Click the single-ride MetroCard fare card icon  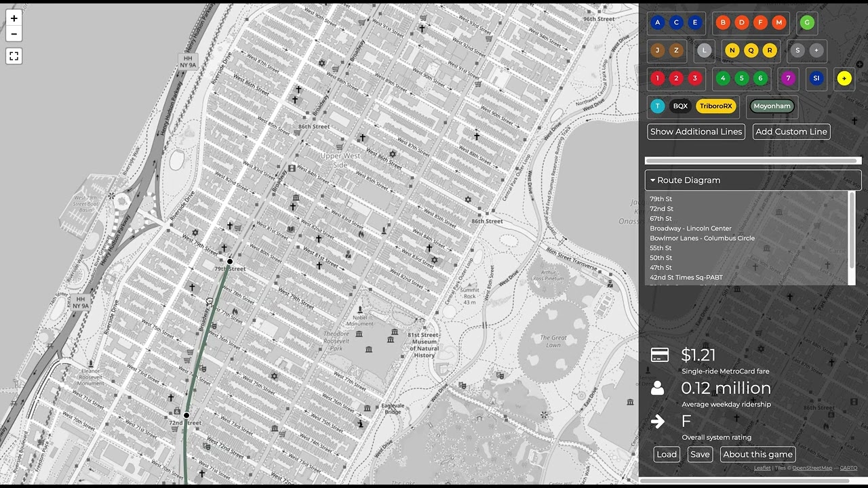coord(659,355)
